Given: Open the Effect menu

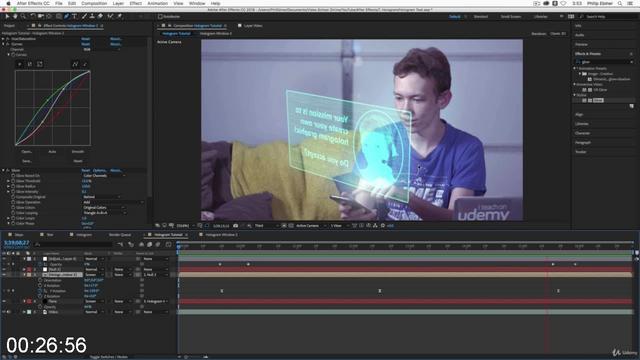Looking at the screenshot, I should pos(136,3).
